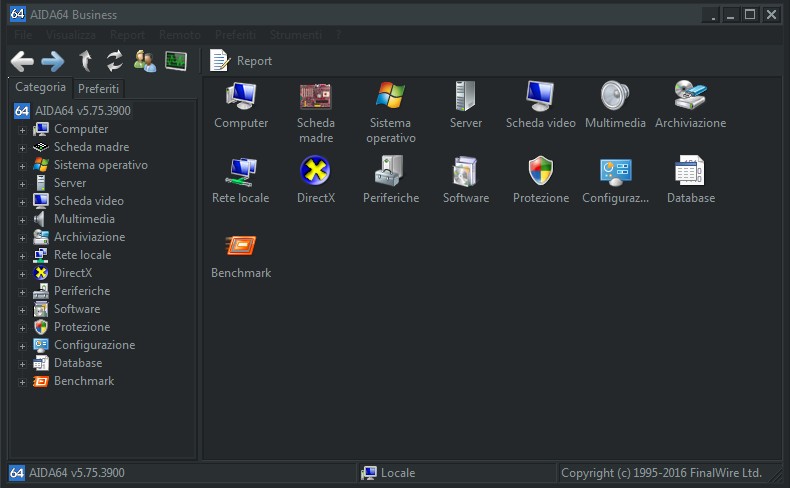Open the ? help menu
The width and height of the screenshot is (790, 488).
339,35
